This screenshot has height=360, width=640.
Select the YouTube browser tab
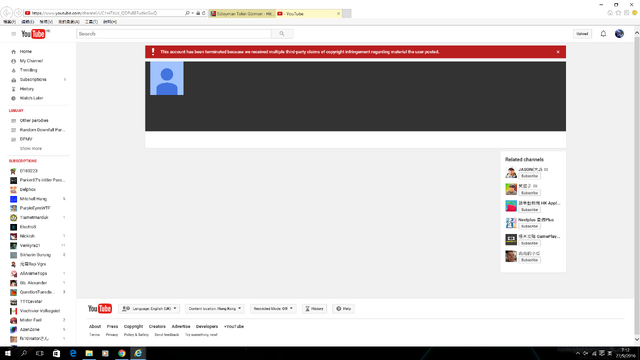pos(306,13)
